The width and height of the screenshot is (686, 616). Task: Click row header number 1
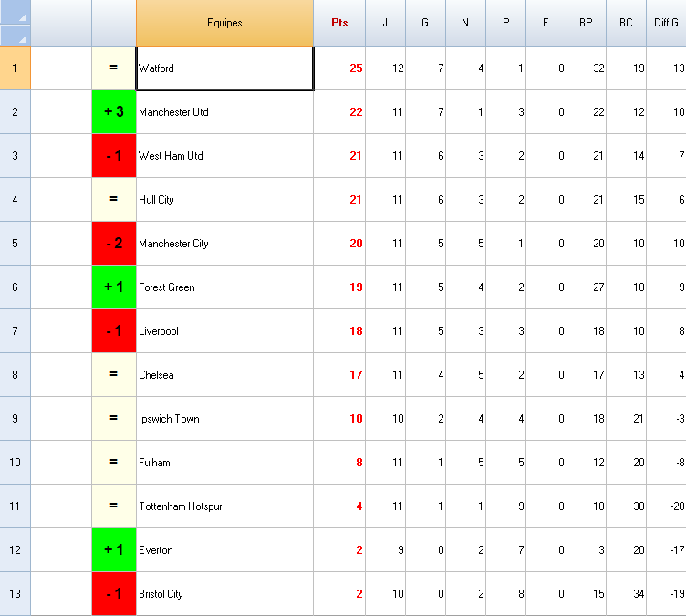(15, 68)
